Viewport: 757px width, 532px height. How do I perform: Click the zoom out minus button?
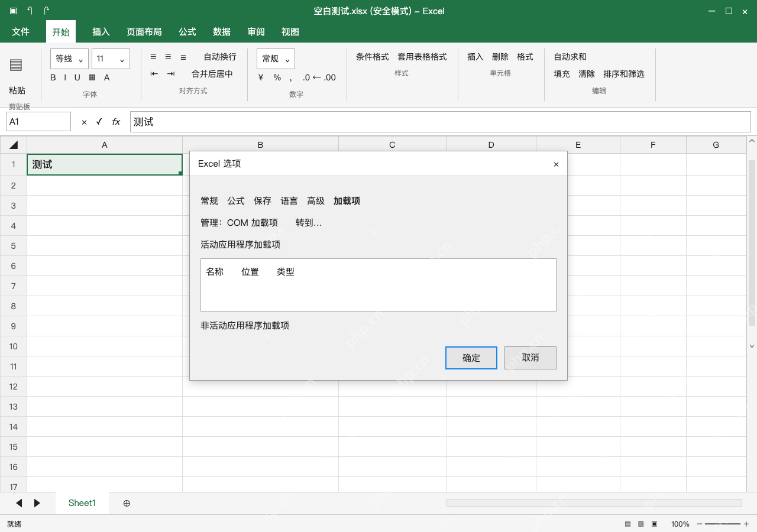click(x=700, y=524)
